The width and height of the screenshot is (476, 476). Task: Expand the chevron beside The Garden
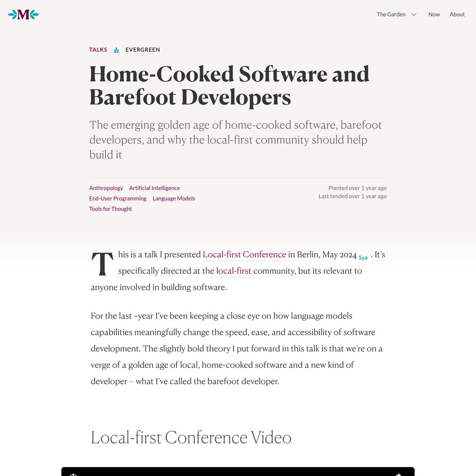[x=414, y=15]
